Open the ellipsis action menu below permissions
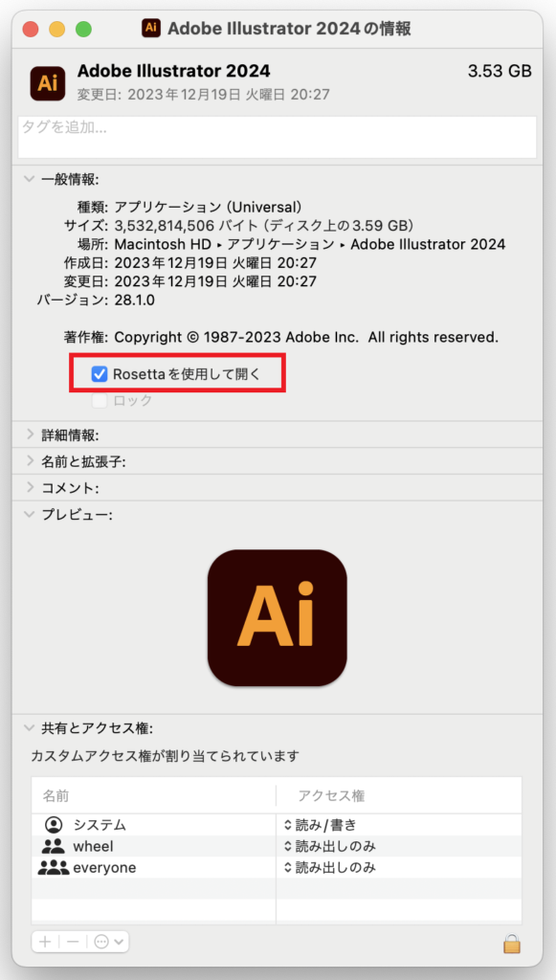 coord(109,942)
